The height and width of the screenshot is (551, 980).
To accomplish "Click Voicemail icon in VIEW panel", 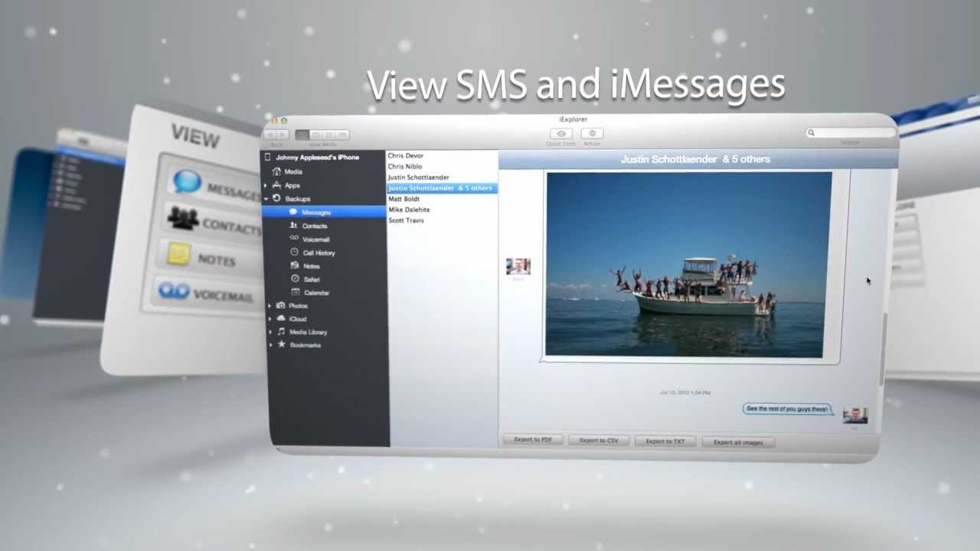I will coord(174,290).
